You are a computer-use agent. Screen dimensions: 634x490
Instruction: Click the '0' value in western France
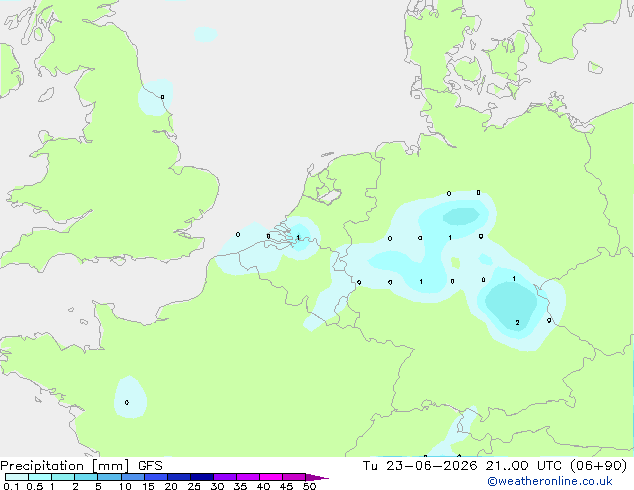(127, 402)
